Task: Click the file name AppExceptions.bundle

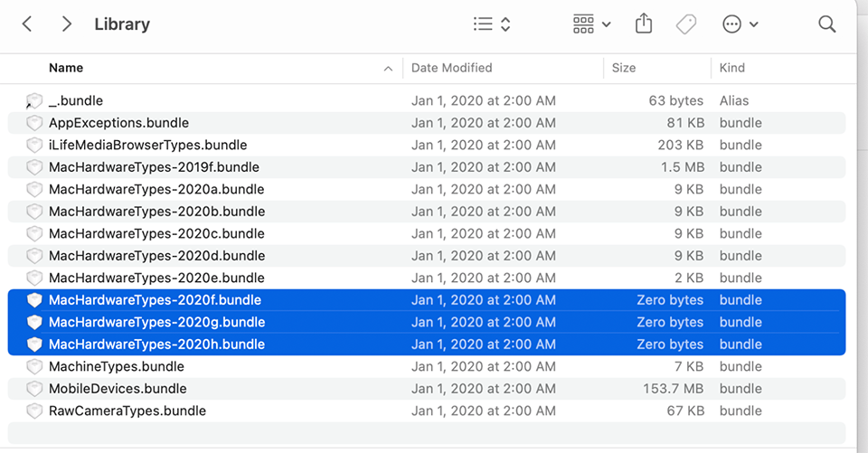Action: click(119, 123)
